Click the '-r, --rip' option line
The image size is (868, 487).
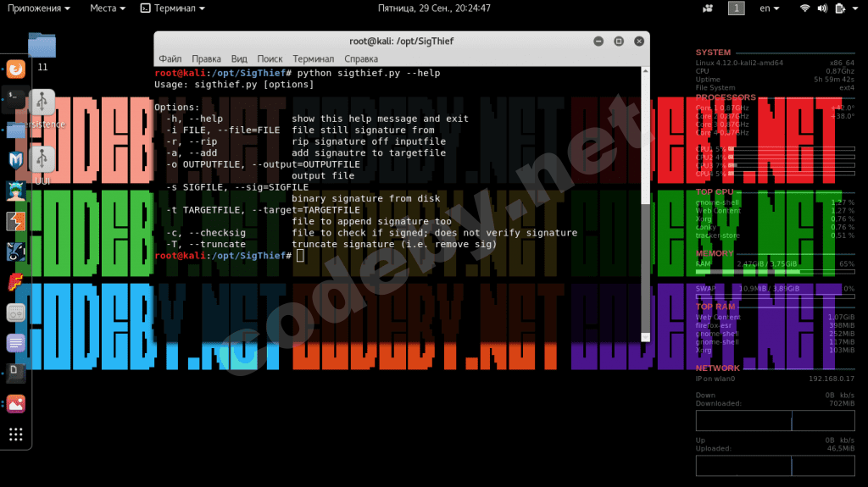click(x=306, y=141)
